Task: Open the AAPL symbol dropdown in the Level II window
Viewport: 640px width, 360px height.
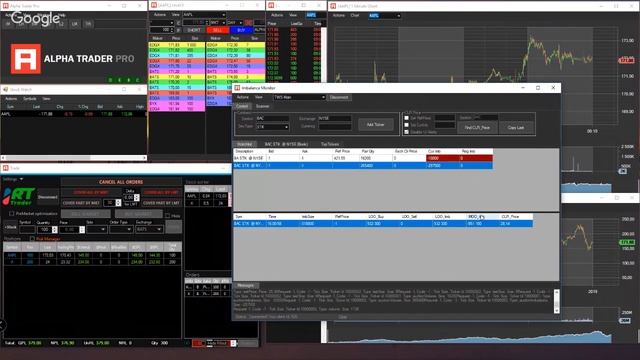Action: tap(204, 15)
